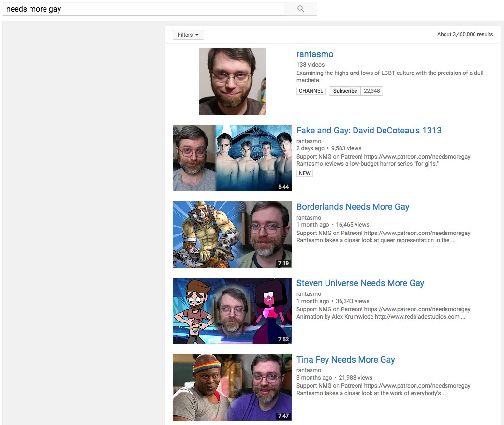504x425 pixels.
Task: Click rantasmo uploader under Borderlands video
Action: [x=309, y=218]
